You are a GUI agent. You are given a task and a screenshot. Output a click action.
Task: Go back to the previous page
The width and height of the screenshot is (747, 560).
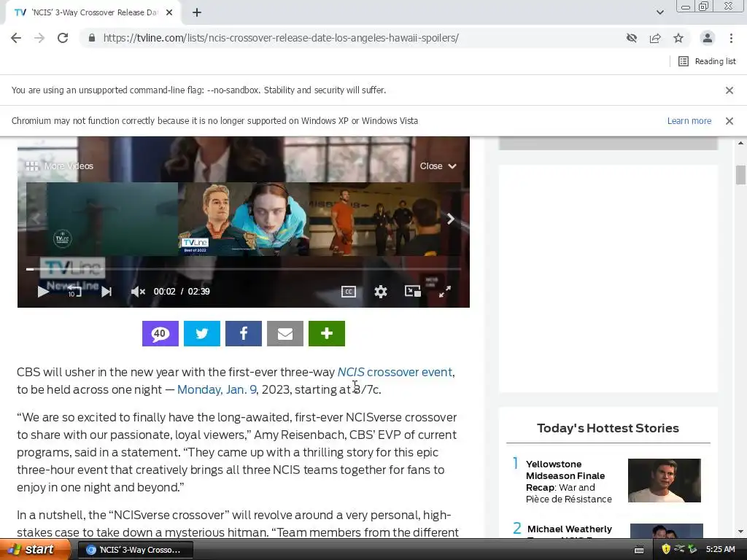point(16,38)
